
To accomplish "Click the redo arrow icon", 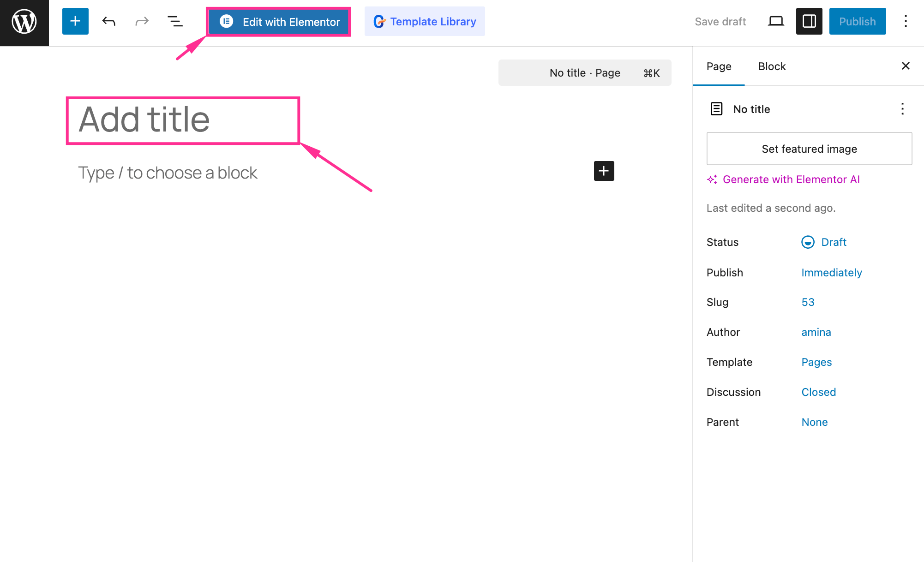I will (x=142, y=21).
